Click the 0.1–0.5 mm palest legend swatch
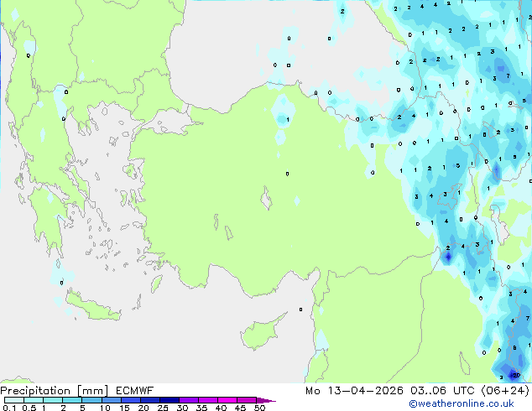This screenshot has width=532, height=411. click(x=14, y=400)
